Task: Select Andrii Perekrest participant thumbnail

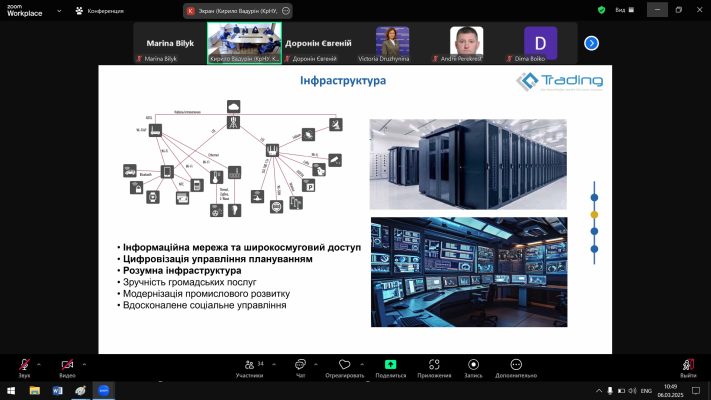Action: pyautogui.click(x=466, y=44)
